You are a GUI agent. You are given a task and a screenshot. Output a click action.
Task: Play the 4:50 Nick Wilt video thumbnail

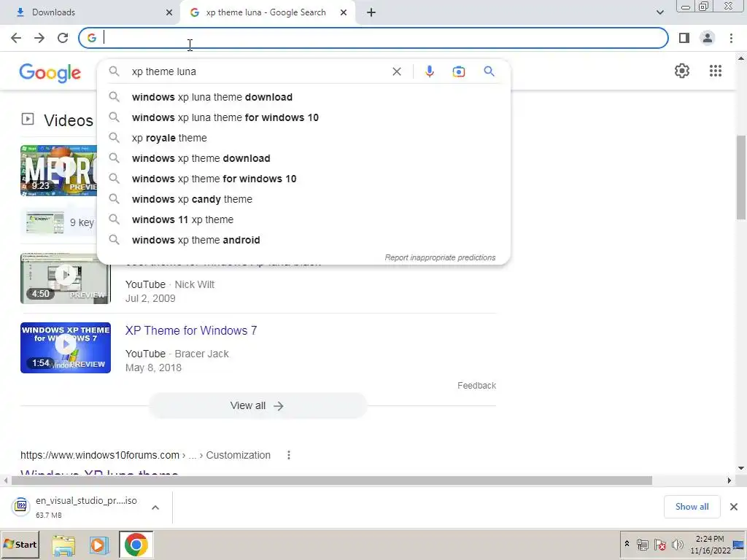(x=65, y=279)
